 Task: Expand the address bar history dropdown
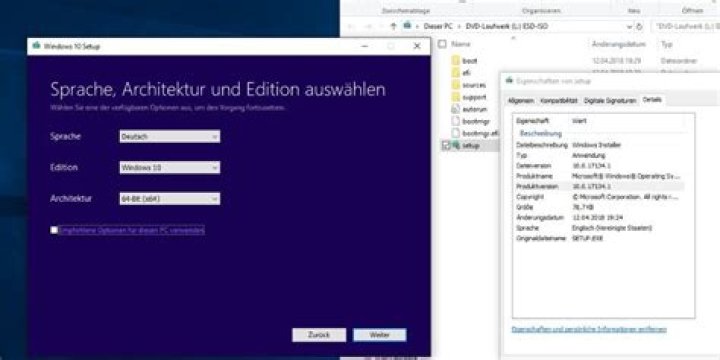629,27
